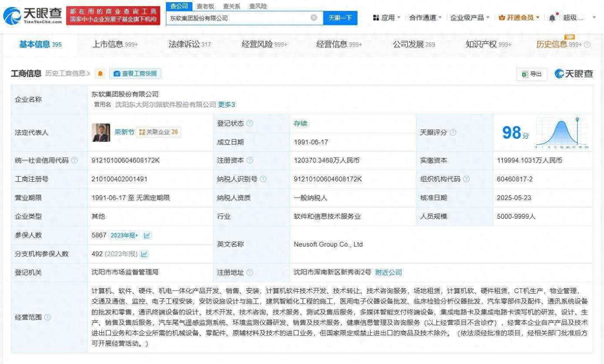The height and width of the screenshot is (364, 604).
Task: Go to the 经营风险 tab
Action: [264, 44]
